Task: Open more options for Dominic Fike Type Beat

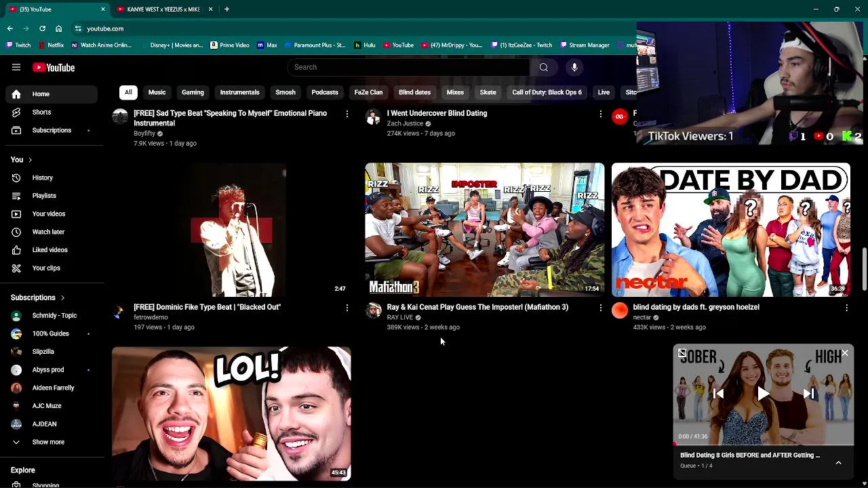Action: point(347,308)
